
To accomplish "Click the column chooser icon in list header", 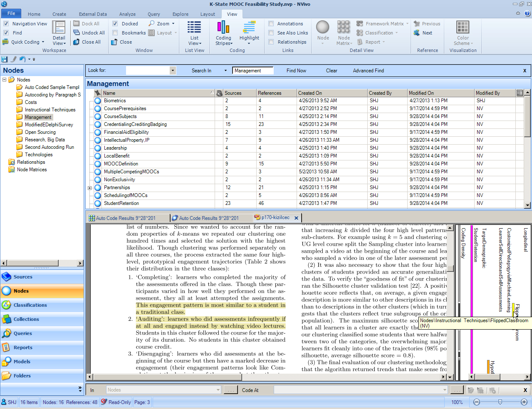I will 520,93.
